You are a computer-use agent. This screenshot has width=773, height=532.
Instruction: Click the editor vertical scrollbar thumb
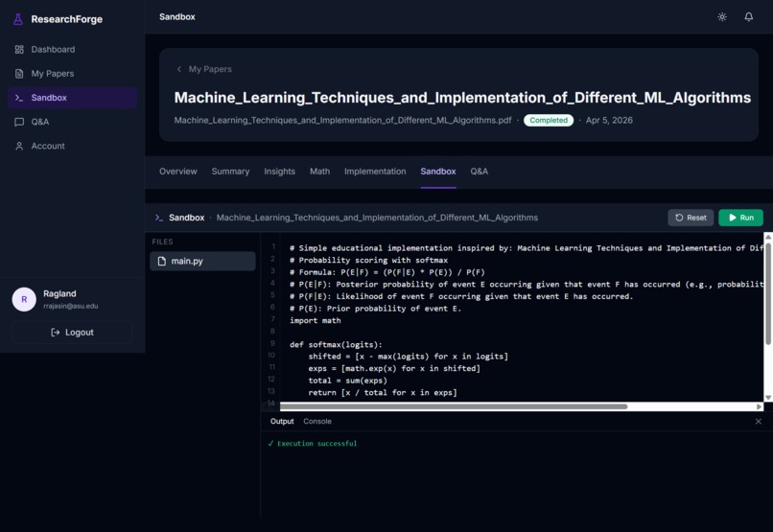coord(768,294)
